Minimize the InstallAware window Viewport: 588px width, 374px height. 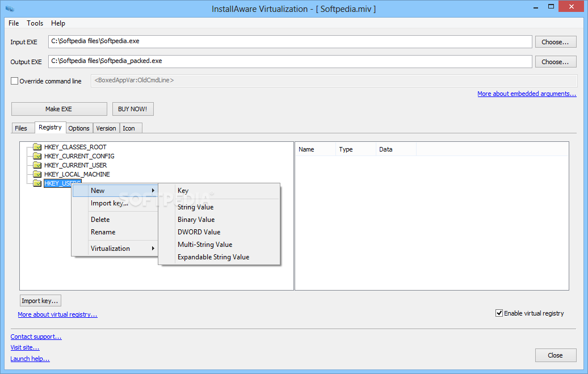536,7
